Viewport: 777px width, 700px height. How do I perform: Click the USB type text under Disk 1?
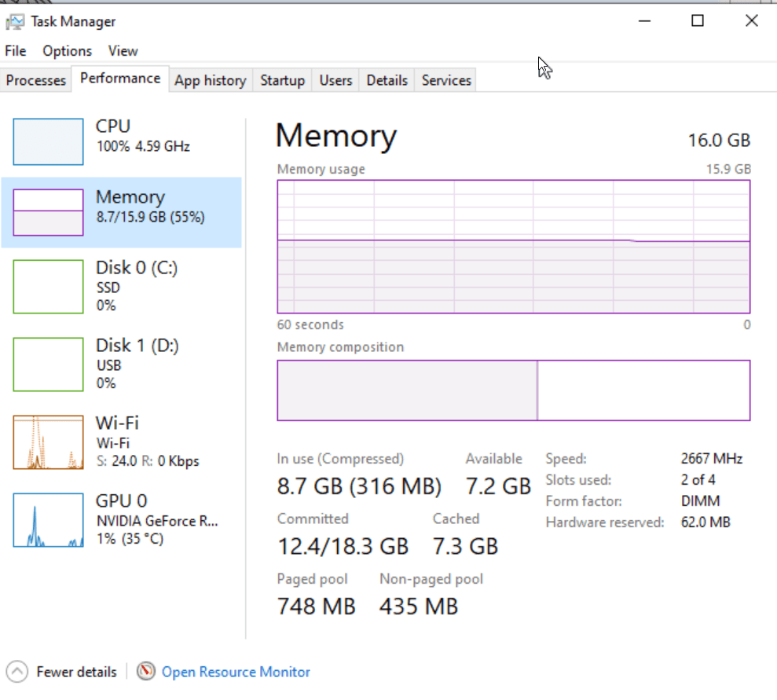pyautogui.click(x=108, y=365)
